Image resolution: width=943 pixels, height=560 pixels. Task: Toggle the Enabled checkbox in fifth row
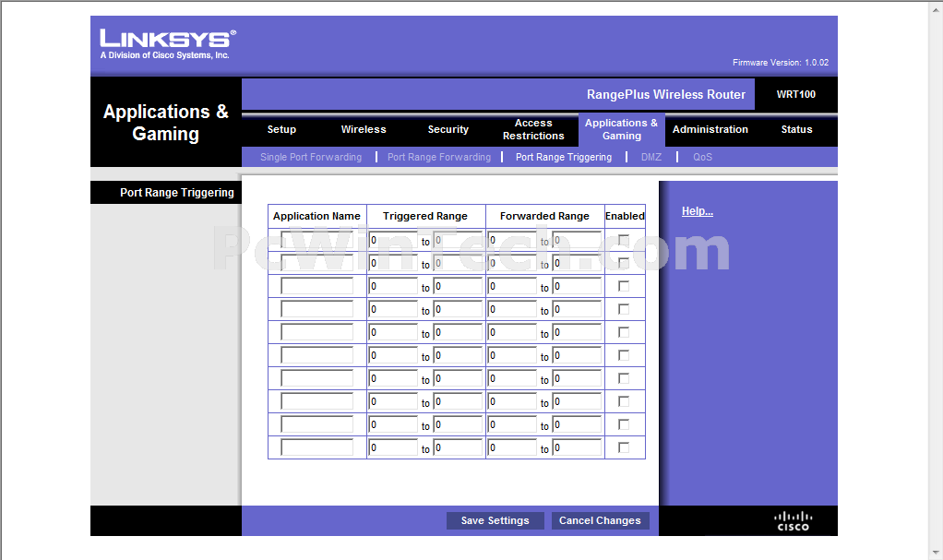pos(624,332)
